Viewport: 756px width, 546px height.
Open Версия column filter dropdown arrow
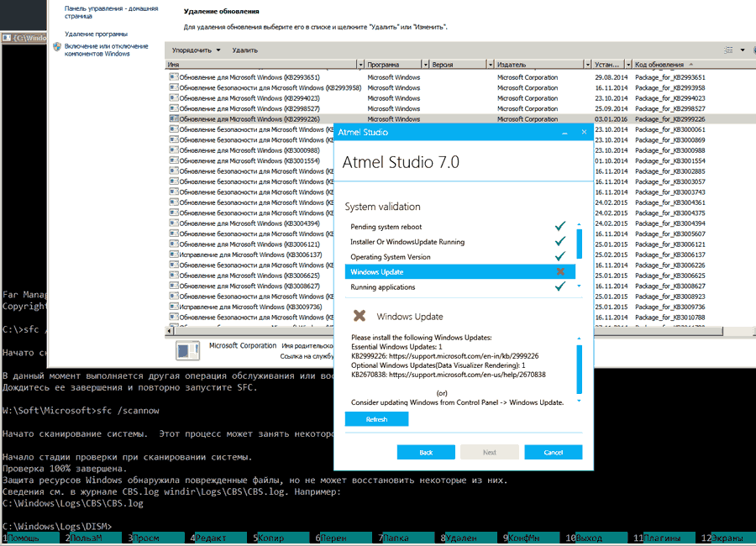coord(491,64)
